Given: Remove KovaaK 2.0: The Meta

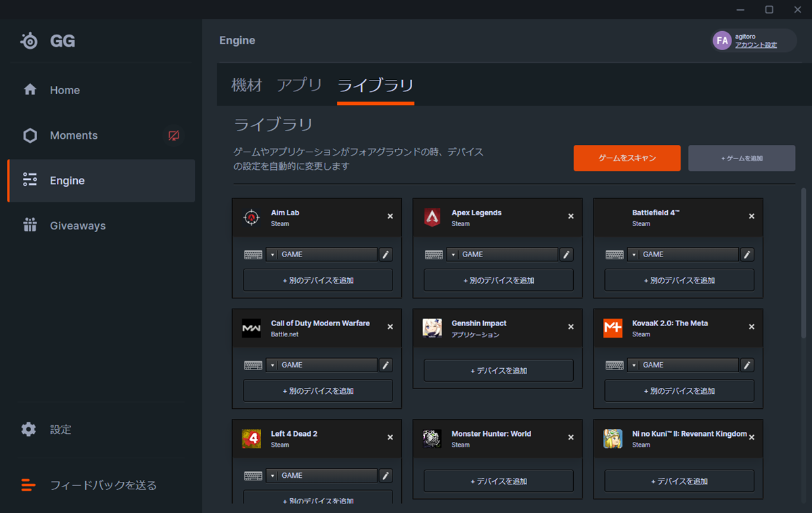Looking at the screenshot, I should [751, 327].
